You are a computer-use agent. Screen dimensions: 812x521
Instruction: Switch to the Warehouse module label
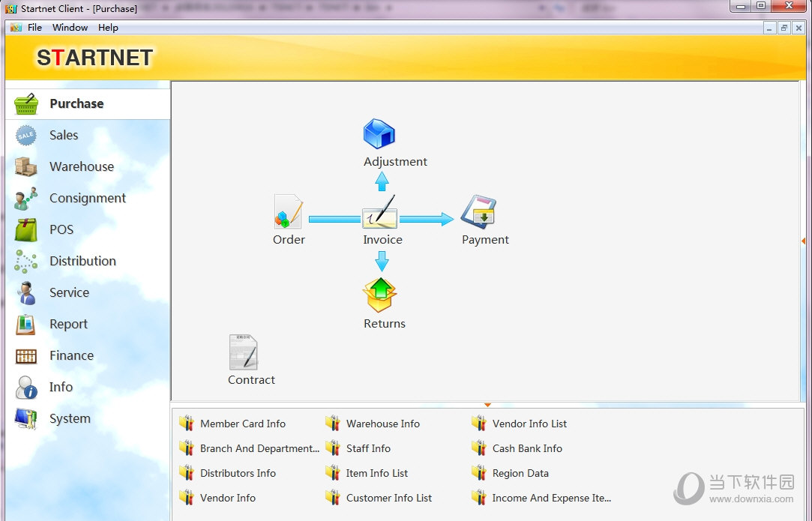point(82,166)
